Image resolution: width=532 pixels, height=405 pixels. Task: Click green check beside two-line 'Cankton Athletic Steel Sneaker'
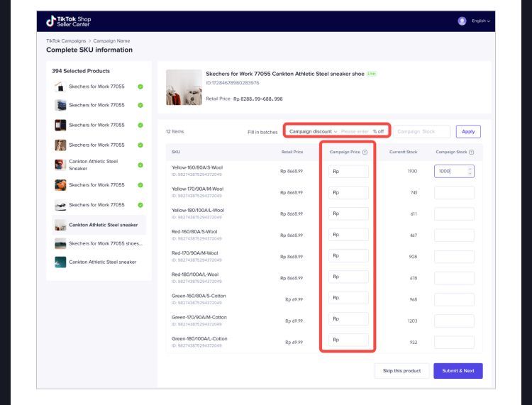pyautogui.click(x=140, y=165)
